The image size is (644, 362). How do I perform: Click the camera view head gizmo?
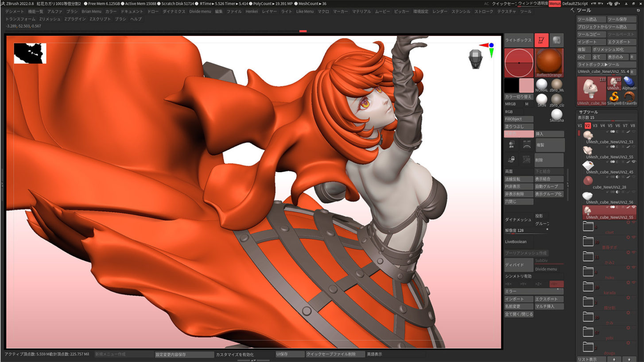pos(475,59)
